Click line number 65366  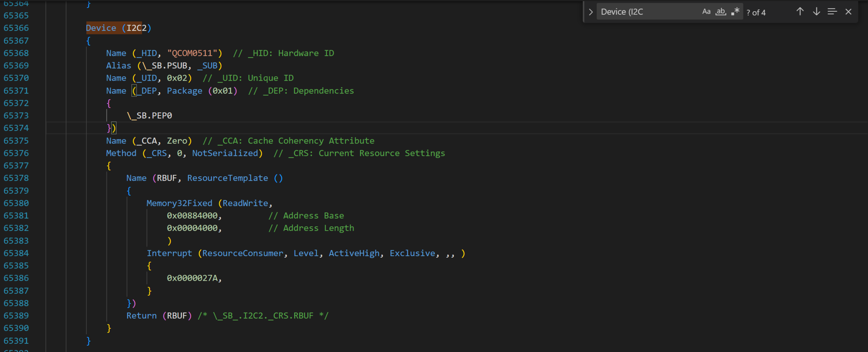point(16,28)
